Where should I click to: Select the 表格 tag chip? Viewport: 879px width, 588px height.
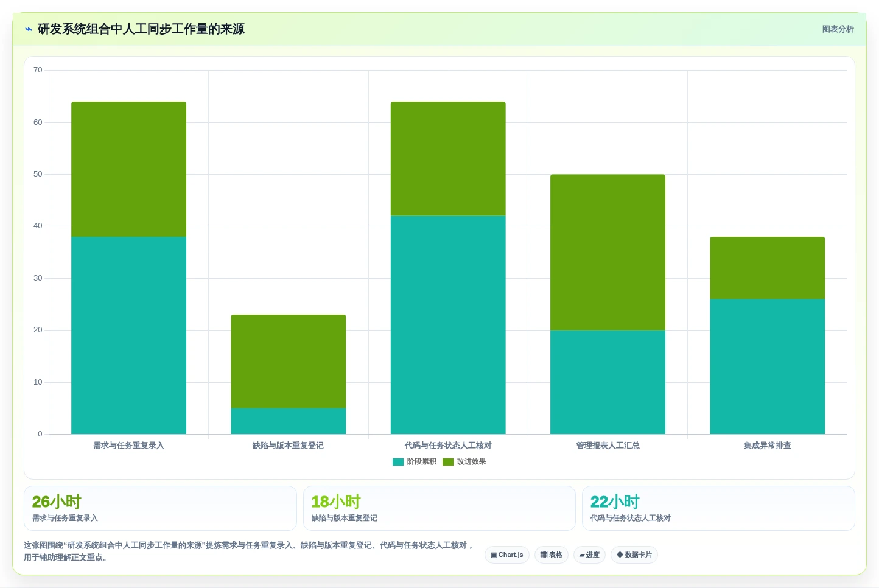(x=552, y=555)
